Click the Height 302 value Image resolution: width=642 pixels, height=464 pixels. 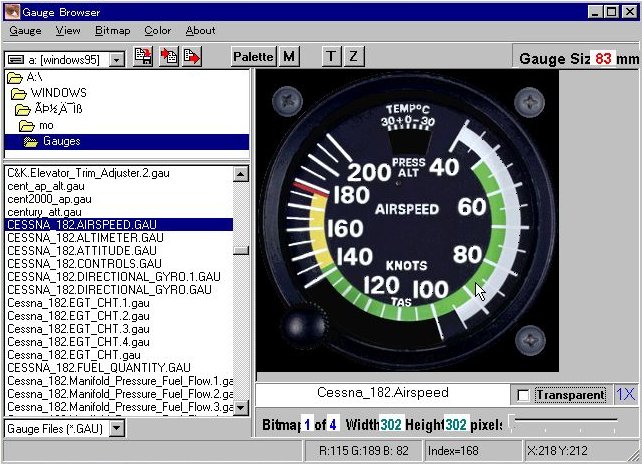point(456,425)
